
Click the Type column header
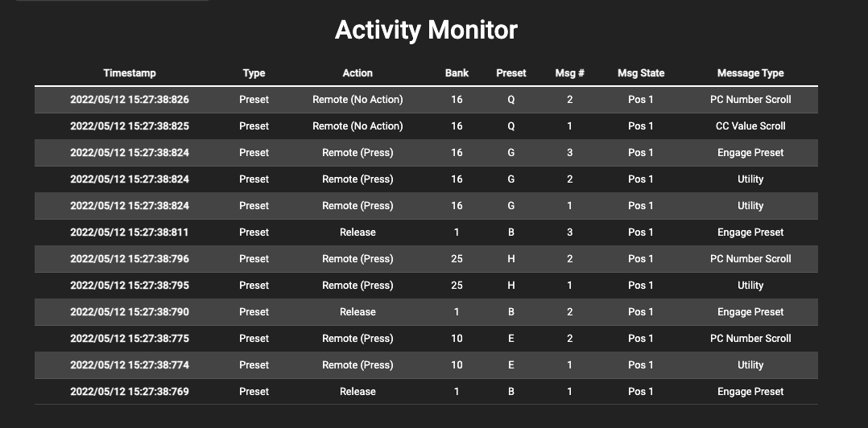tap(254, 73)
